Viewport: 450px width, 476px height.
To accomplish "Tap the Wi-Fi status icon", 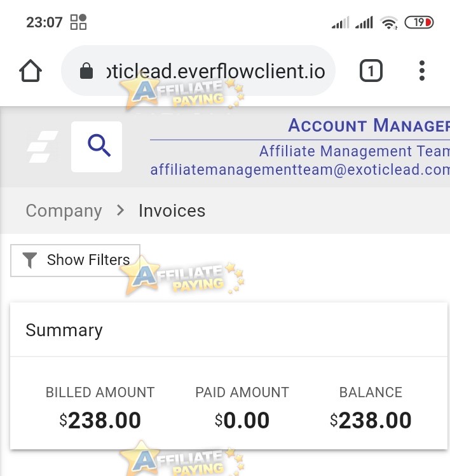I will [389, 22].
